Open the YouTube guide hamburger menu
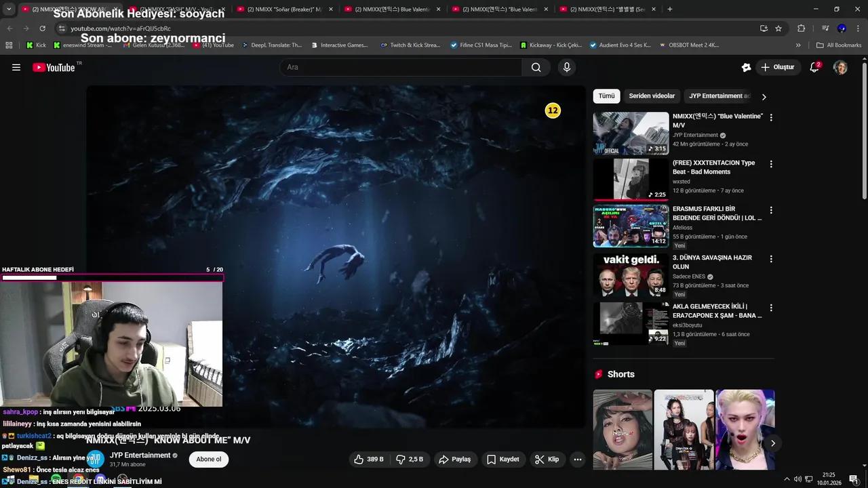Screen dimensions: 868x488 (16, 67)
